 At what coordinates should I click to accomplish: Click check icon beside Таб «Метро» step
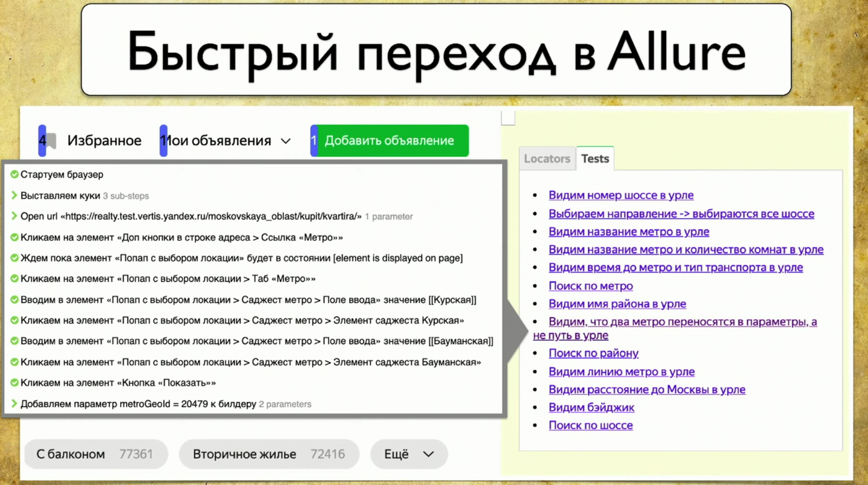click(14, 278)
